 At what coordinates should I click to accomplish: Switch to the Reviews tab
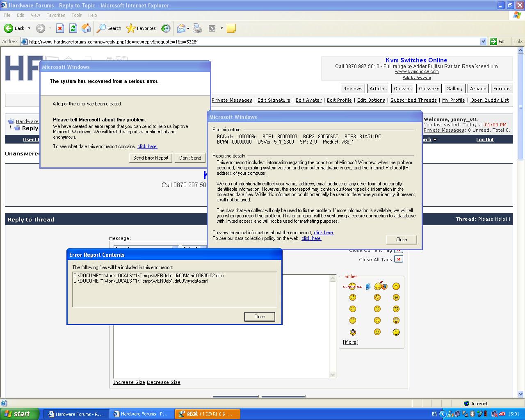(x=353, y=89)
